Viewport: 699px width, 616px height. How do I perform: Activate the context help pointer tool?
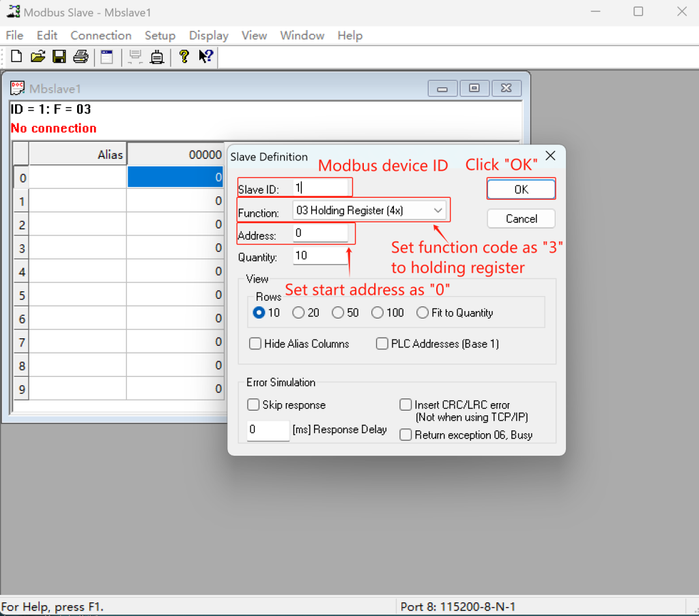[205, 57]
